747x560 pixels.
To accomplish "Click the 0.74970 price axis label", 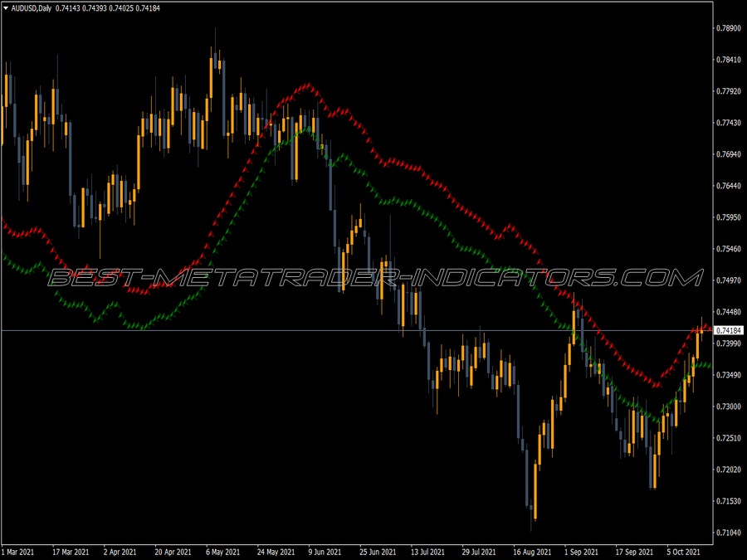I will point(729,280).
